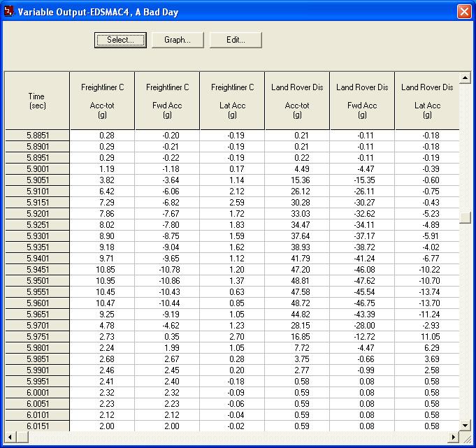Screen dimensions: 476x448
Task: Click cell value -13.74
Action: pos(429,292)
